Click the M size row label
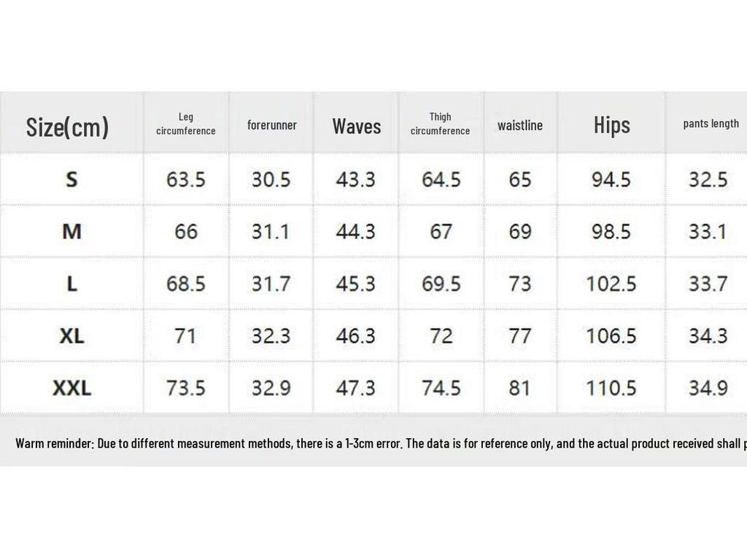Viewport: 747px width, 560px height. point(71,232)
